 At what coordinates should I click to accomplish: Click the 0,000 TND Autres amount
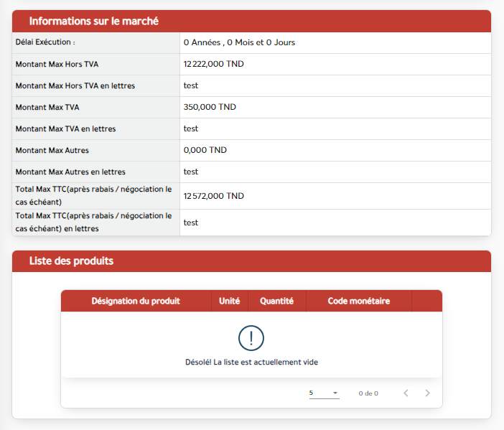pyautogui.click(x=205, y=150)
